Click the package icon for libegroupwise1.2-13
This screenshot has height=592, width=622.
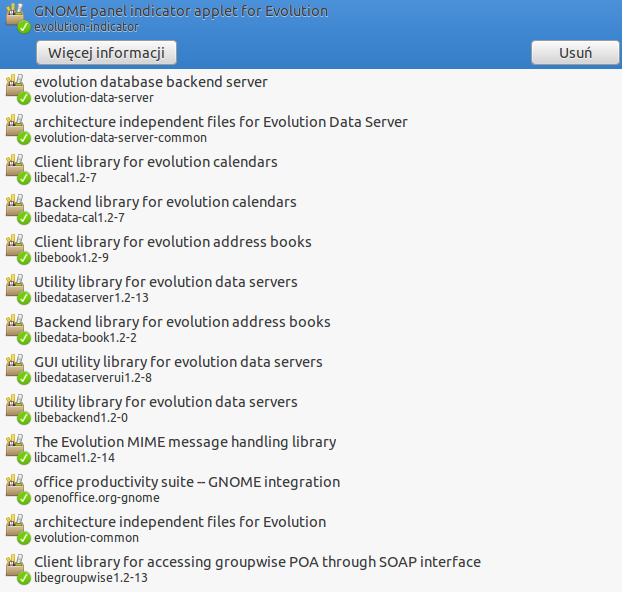pos(18,569)
